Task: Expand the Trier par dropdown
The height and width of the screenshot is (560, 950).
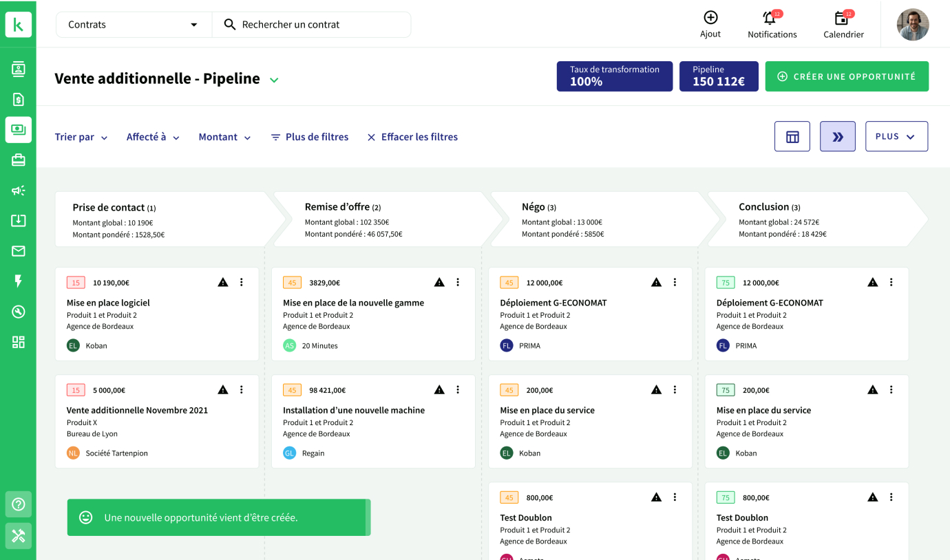Action: [x=81, y=138]
